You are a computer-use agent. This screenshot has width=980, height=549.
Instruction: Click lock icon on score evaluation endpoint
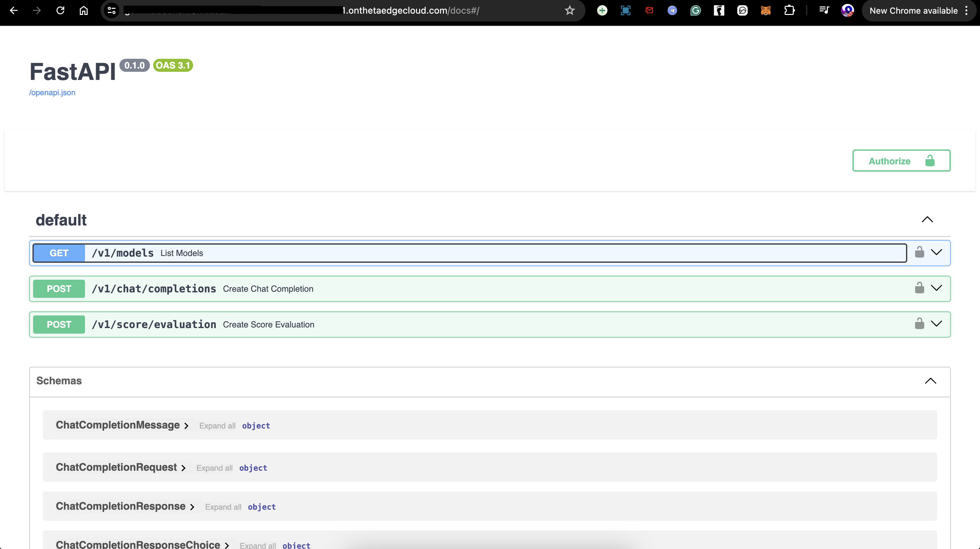(919, 324)
